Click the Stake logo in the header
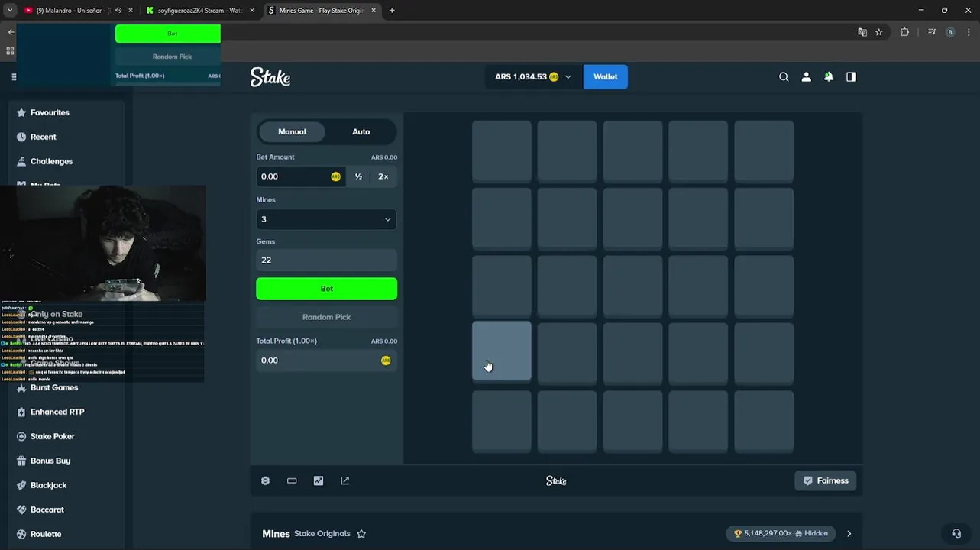This screenshot has height=550, width=980. tap(270, 76)
